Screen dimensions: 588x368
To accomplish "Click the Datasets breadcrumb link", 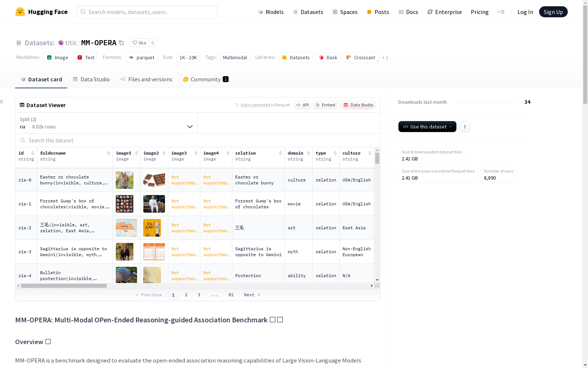I will (39, 43).
